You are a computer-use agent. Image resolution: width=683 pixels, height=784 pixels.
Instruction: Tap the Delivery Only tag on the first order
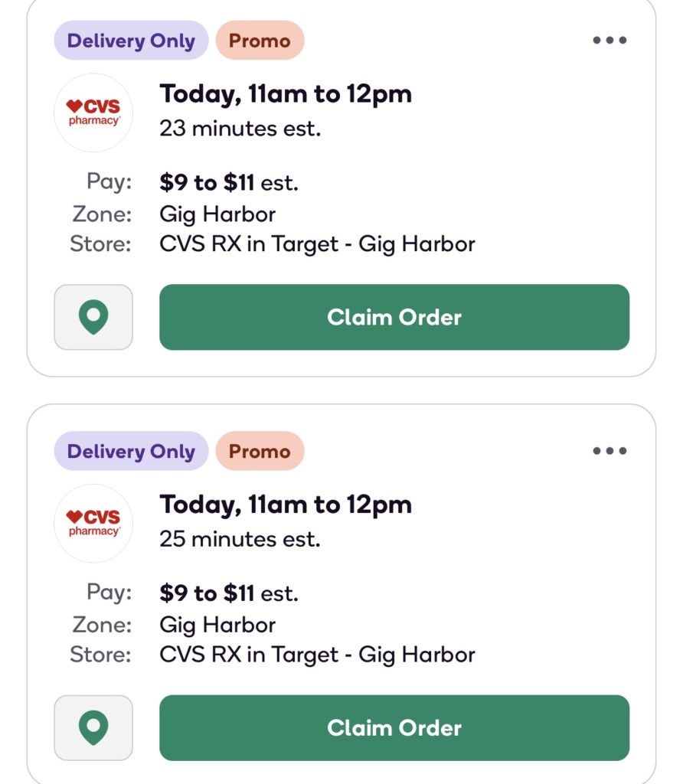131,41
